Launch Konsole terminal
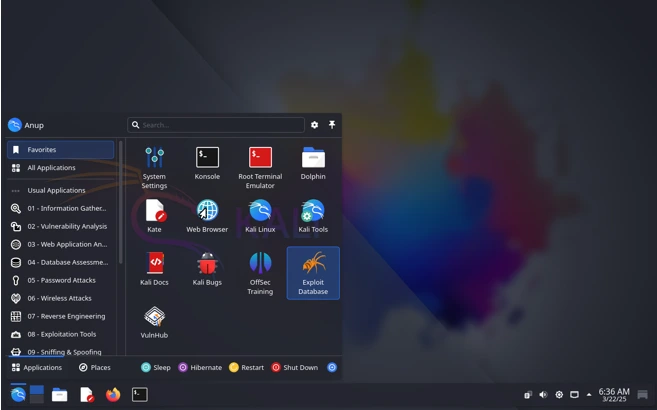Image resolution: width=657 pixels, height=410 pixels. (207, 163)
